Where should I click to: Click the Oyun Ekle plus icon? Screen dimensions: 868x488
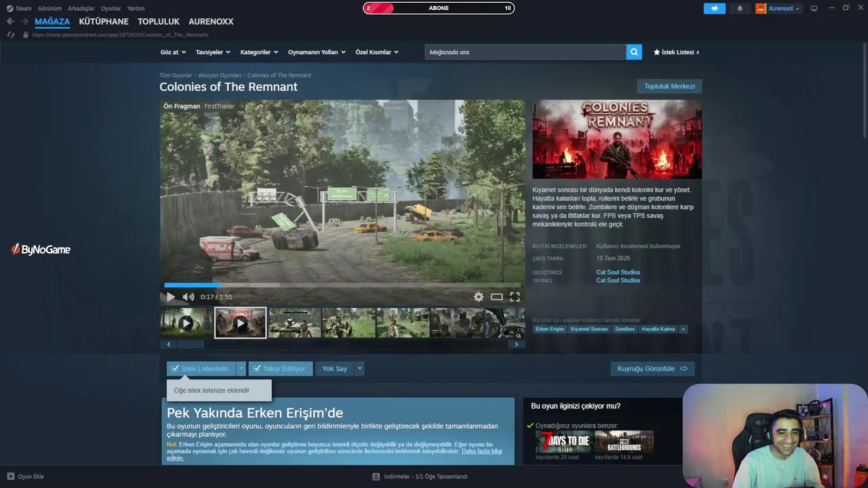[10, 476]
